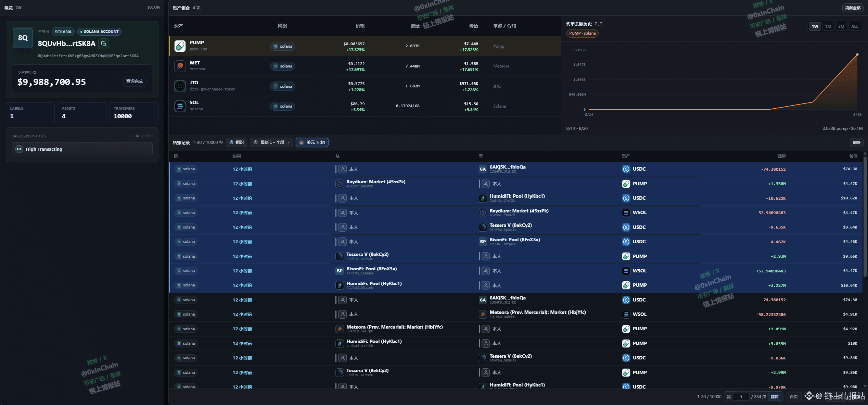Switch balance history to 1M range

pos(828,26)
